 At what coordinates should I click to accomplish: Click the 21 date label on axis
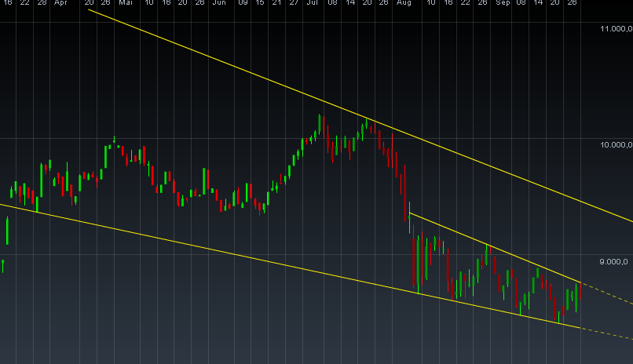tap(276, 3)
